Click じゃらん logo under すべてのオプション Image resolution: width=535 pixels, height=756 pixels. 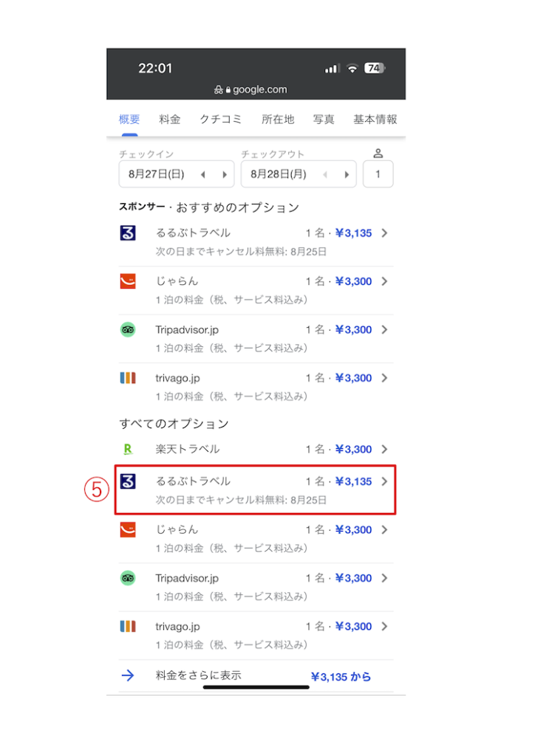[128, 529]
